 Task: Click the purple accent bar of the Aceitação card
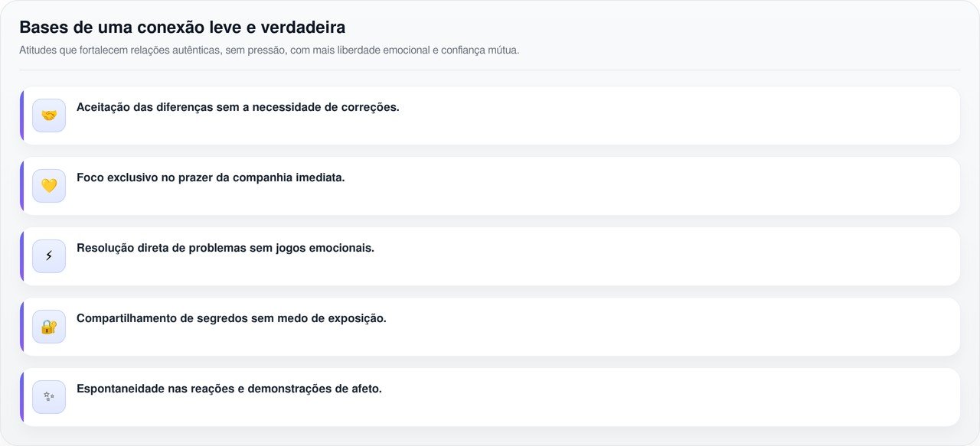tap(22, 116)
